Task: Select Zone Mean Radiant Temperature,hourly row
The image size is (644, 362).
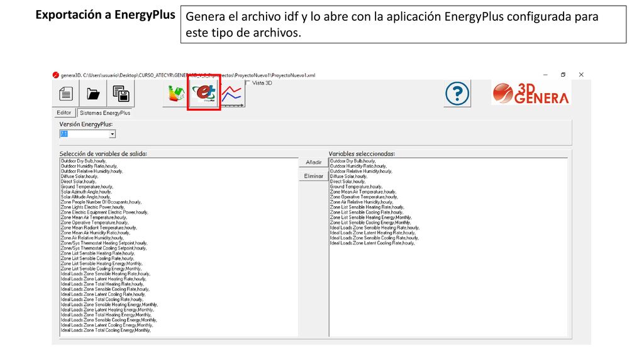Action: point(99,228)
